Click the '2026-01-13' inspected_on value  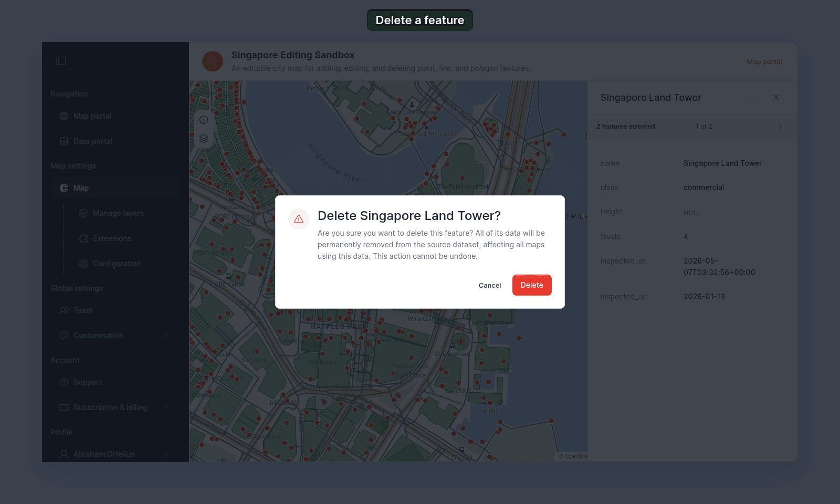[704, 297]
